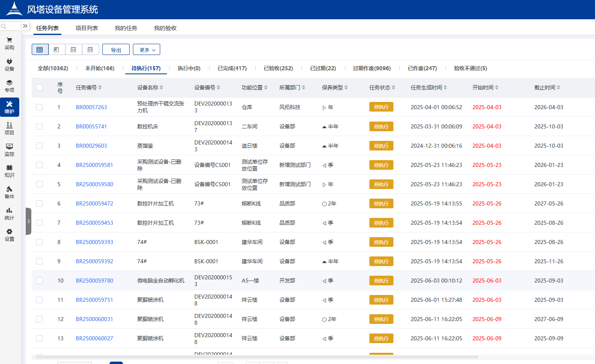Collapse the left sidebar with the chevron
This screenshot has width=595, height=364.
tap(28, 221)
